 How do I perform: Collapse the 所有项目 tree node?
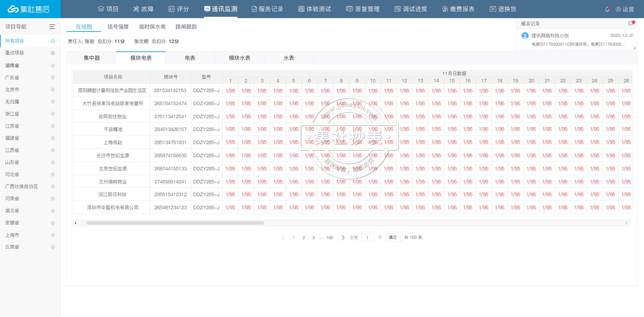53,41
